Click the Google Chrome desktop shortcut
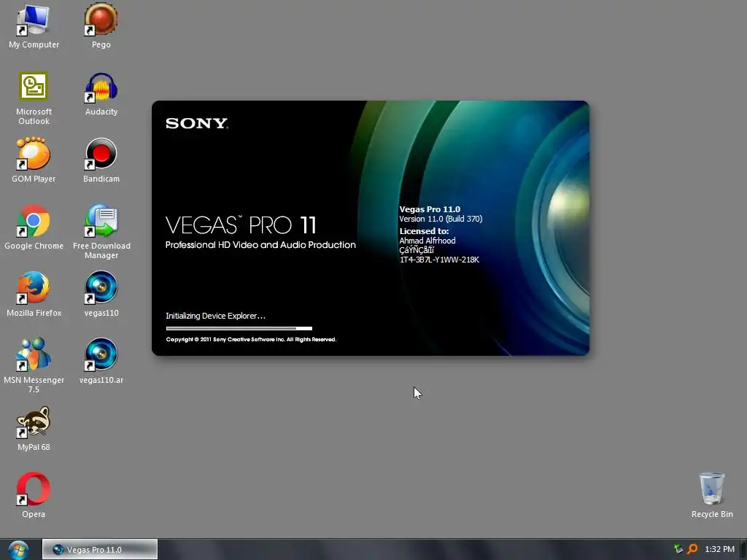Image resolution: width=747 pixels, height=560 pixels. tap(34, 227)
